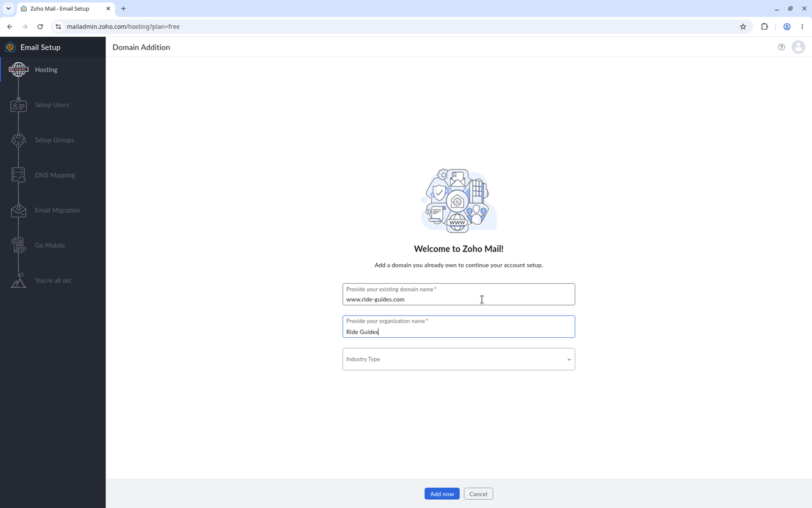The width and height of the screenshot is (812, 508).
Task: Click the Add now button
Action: point(442,494)
